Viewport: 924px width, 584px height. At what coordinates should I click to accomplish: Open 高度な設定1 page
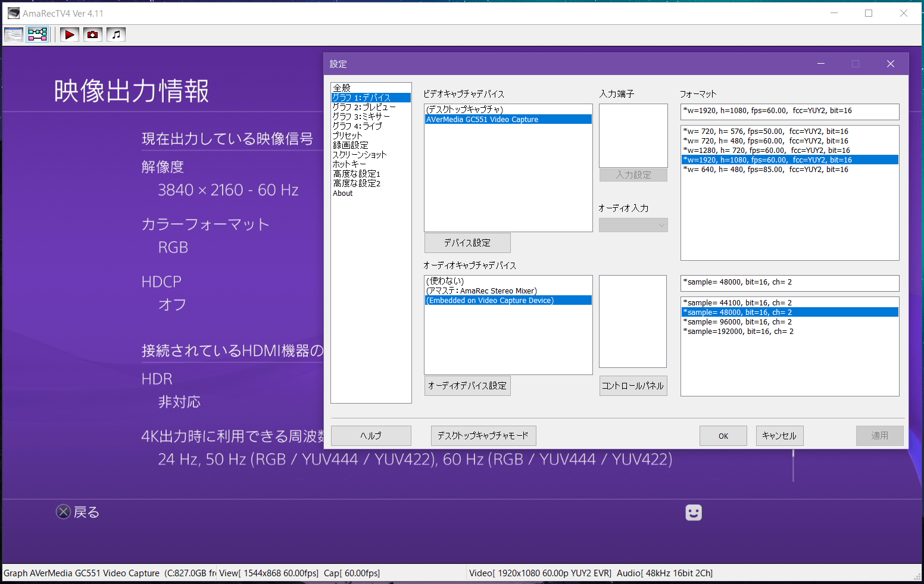tap(371, 174)
